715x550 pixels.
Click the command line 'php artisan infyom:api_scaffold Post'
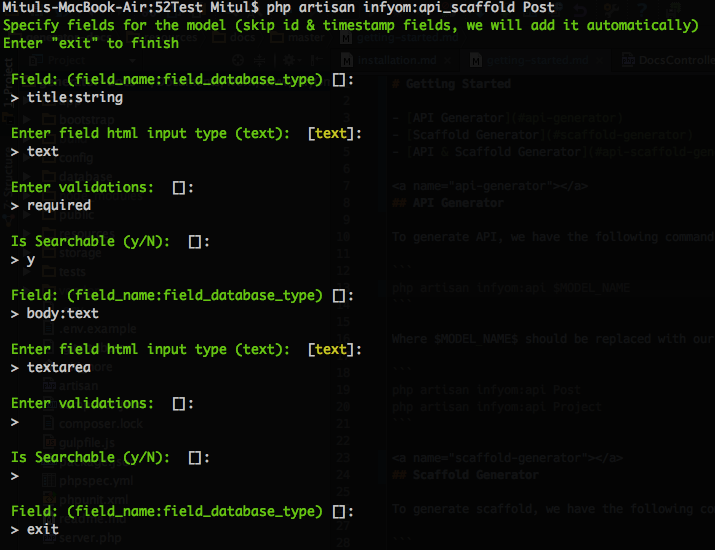click(410, 7)
